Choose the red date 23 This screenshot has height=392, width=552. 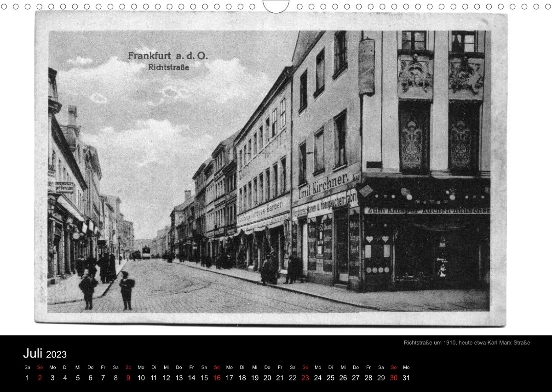click(305, 378)
